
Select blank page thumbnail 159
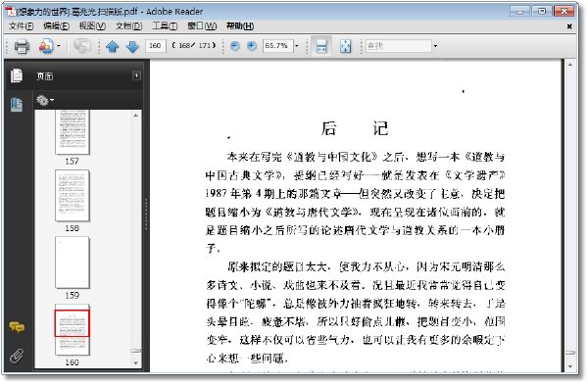[73, 263]
